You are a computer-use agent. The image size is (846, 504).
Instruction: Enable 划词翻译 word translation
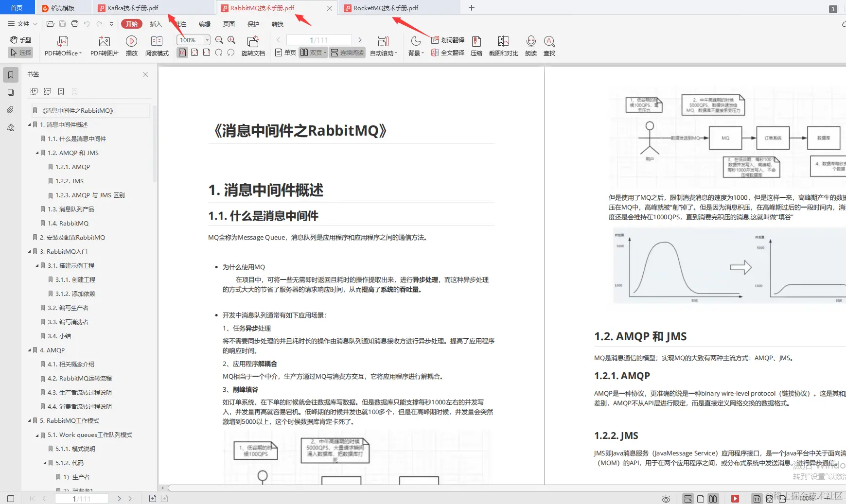[x=448, y=40]
